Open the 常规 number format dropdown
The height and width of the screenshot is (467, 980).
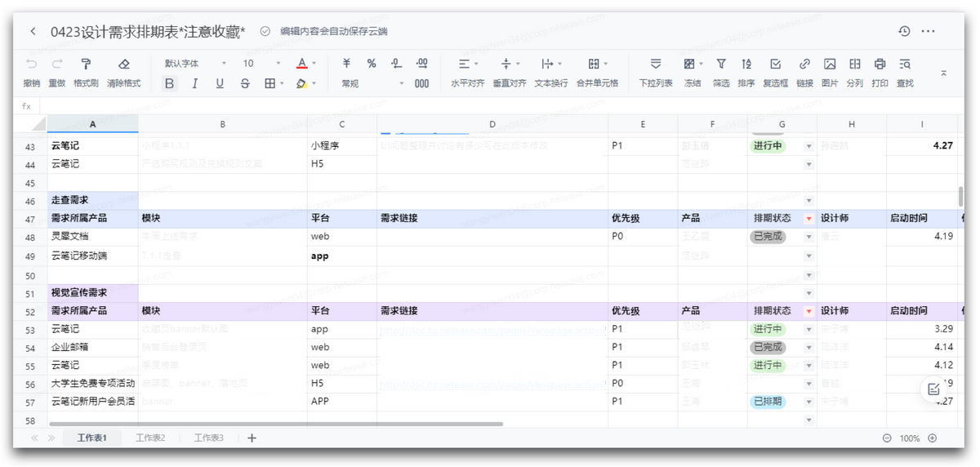pyautogui.click(x=372, y=83)
